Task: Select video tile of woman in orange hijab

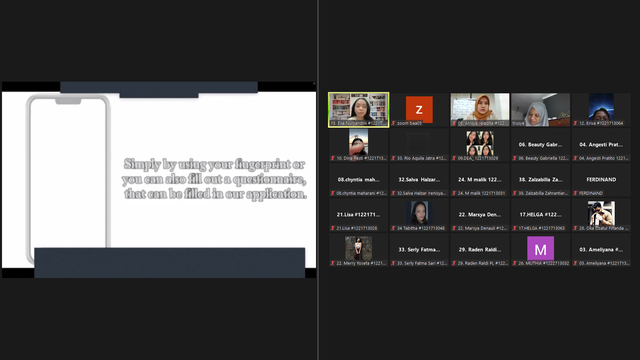Action: tap(480, 109)
